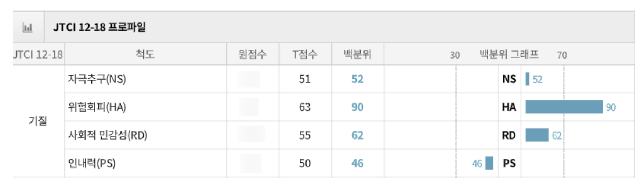The width and height of the screenshot is (644, 187).
Task: Click the blurred raw score cell for NS
Action: (x=249, y=79)
